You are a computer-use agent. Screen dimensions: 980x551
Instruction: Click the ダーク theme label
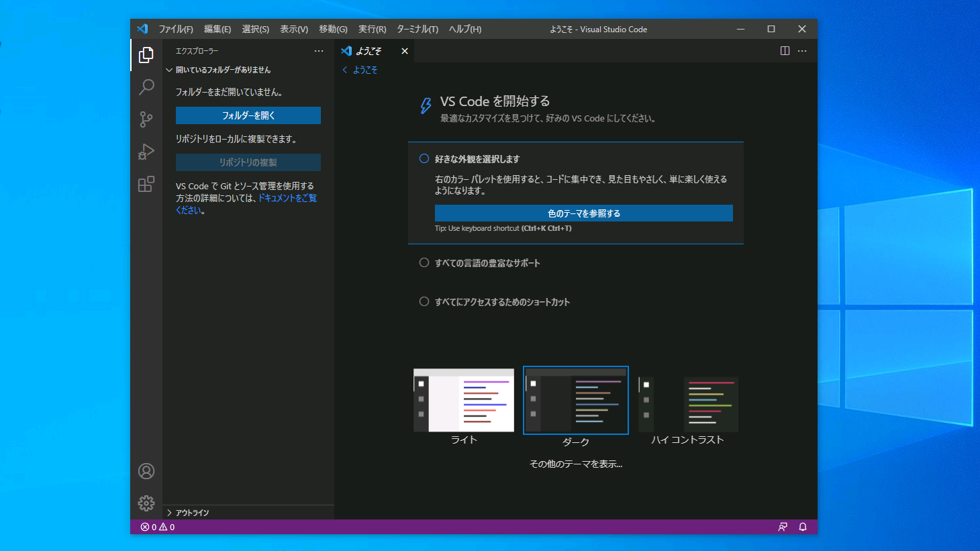point(576,442)
